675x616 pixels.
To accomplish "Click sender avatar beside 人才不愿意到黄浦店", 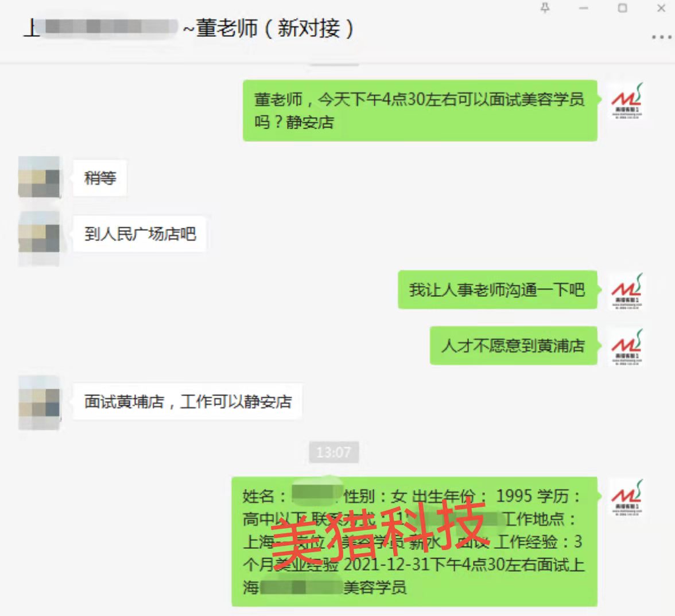I will [x=627, y=347].
